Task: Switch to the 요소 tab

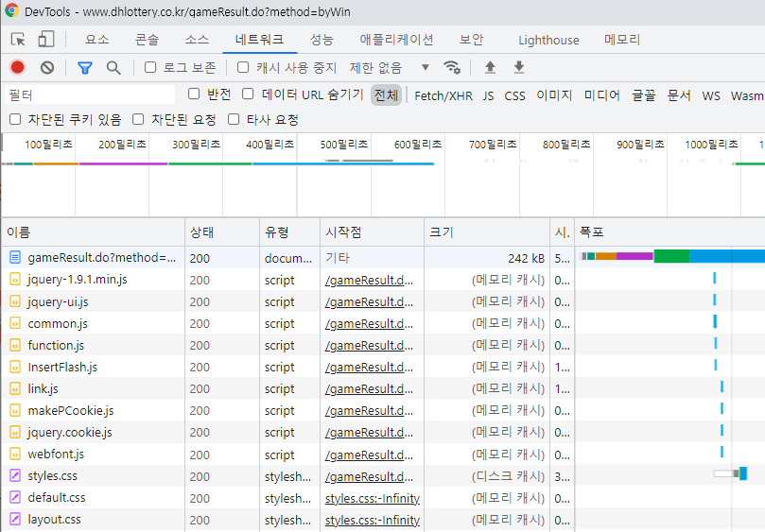Action: [x=97, y=40]
